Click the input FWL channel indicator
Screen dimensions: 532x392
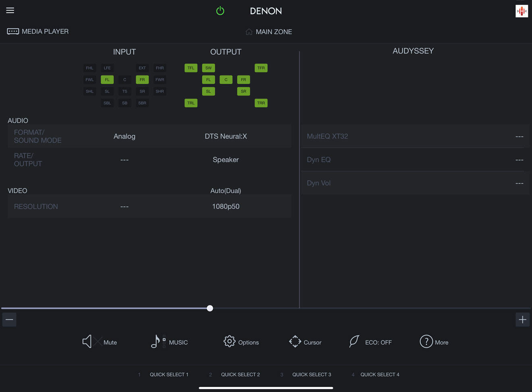click(x=89, y=80)
